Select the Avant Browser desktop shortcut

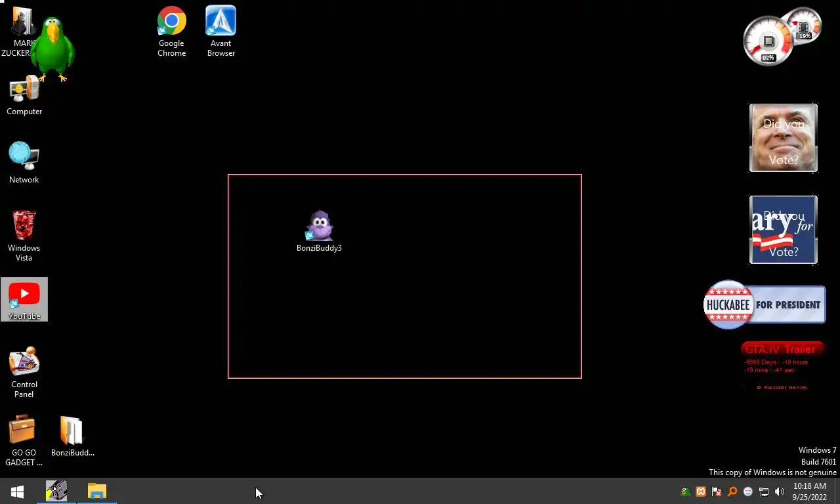pos(220,31)
